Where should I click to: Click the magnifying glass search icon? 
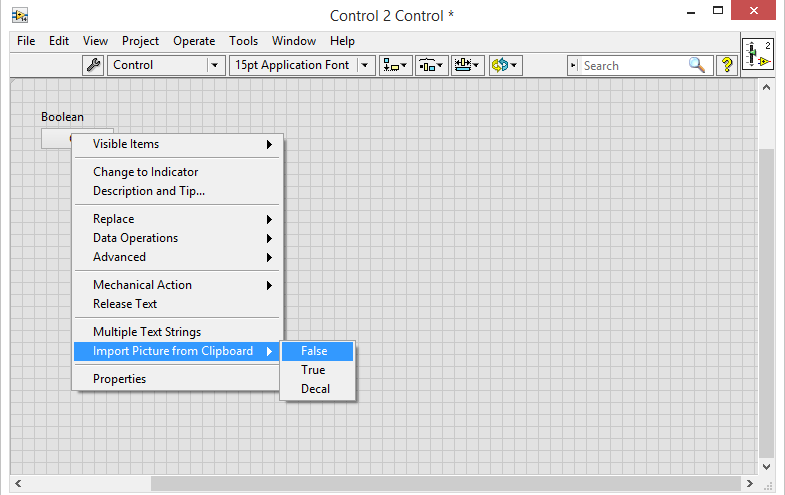[696, 65]
